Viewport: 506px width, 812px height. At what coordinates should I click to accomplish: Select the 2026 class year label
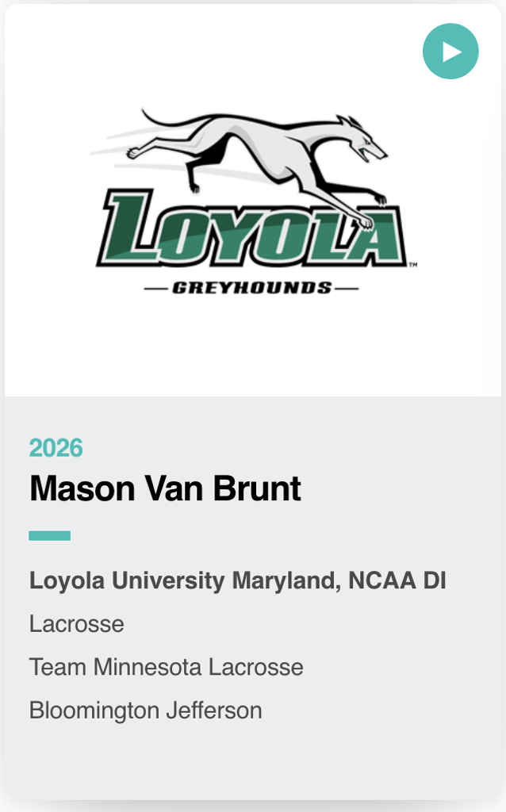[56, 448]
